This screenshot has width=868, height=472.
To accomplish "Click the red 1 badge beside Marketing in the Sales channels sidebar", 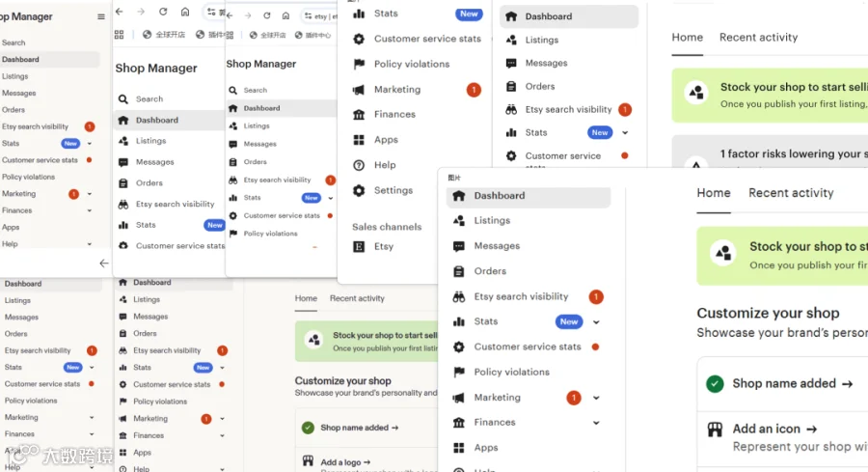I will tap(474, 89).
